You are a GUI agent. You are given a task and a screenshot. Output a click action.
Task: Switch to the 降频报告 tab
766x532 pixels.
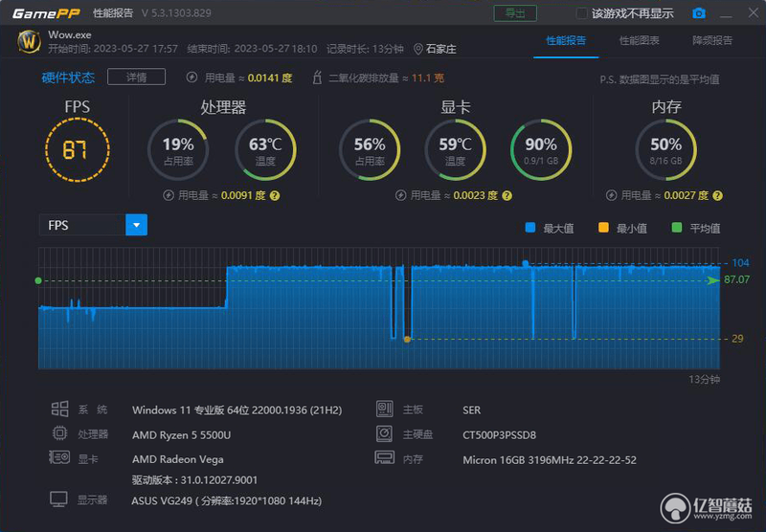point(712,40)
